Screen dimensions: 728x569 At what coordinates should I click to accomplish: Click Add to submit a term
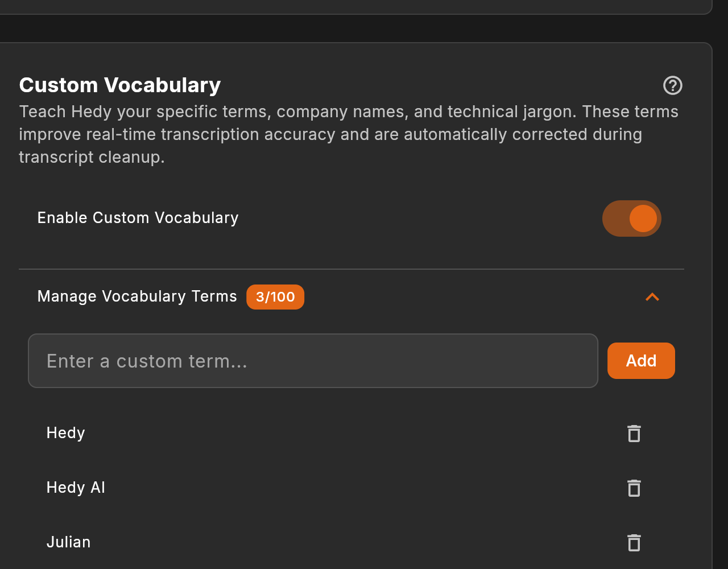[640, 360]
